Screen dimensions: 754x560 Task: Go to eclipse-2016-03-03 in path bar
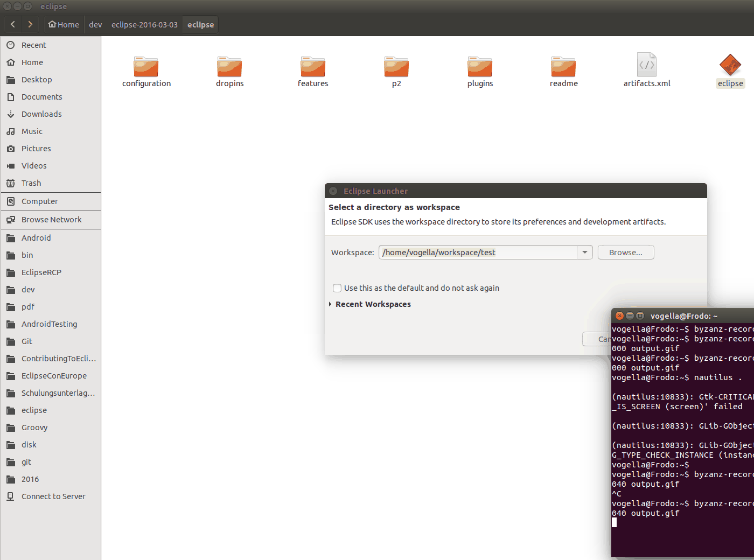(144, 25)
